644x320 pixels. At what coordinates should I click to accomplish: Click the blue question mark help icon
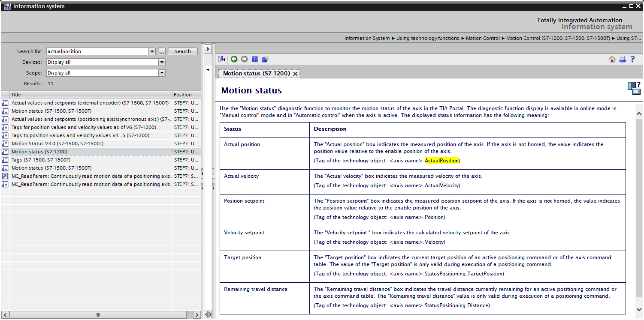click(632, 59)
